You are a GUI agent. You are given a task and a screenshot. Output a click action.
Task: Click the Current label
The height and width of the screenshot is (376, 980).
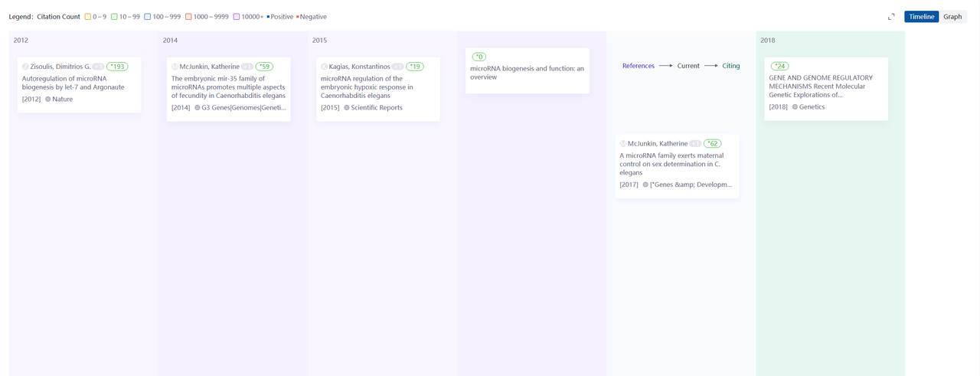click(x=688, y=66)
